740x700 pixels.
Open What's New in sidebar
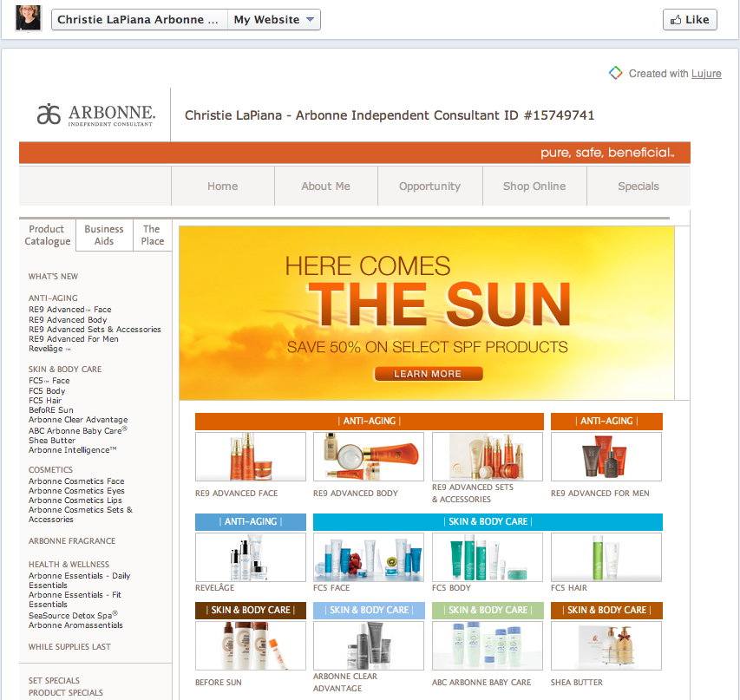53,277
